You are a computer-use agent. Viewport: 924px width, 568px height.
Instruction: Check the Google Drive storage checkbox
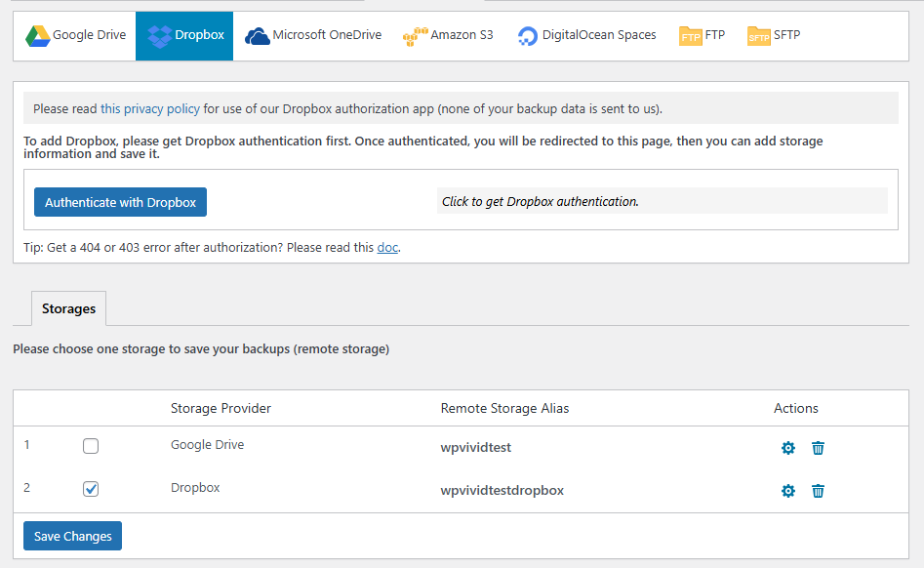(x=91, y=445)
